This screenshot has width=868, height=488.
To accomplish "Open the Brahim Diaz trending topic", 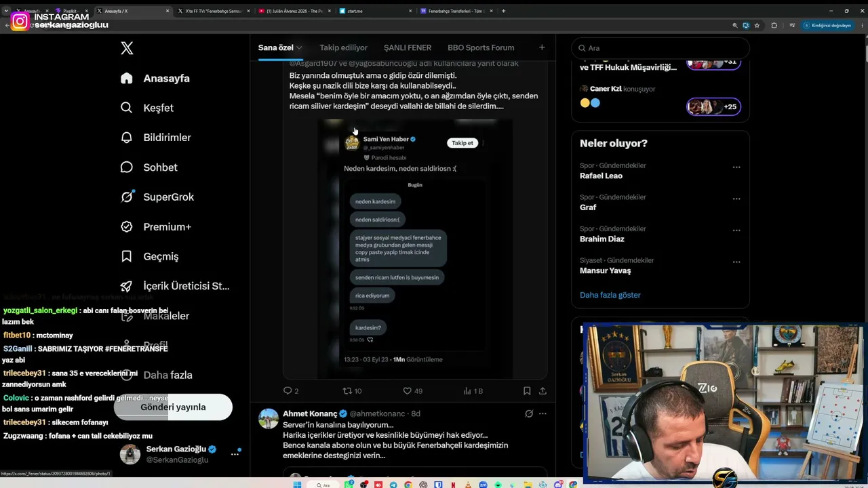I will point(602,239).
